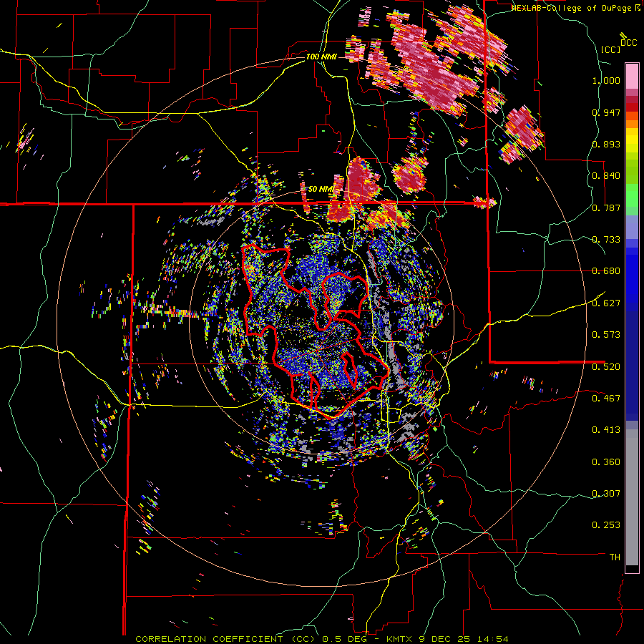Click the Correlation Coefficient KMTX caption text
Viewport: 644px width, 644px height.
322,639
